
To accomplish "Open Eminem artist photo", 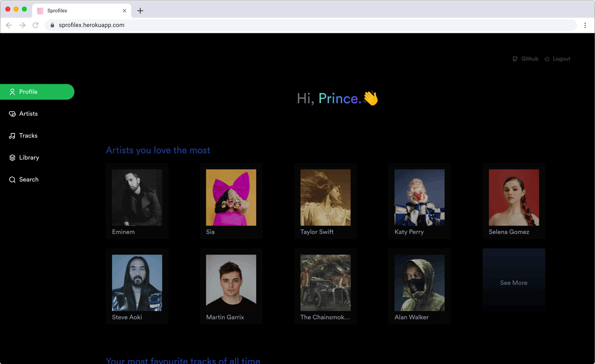I will pos(137,197).
